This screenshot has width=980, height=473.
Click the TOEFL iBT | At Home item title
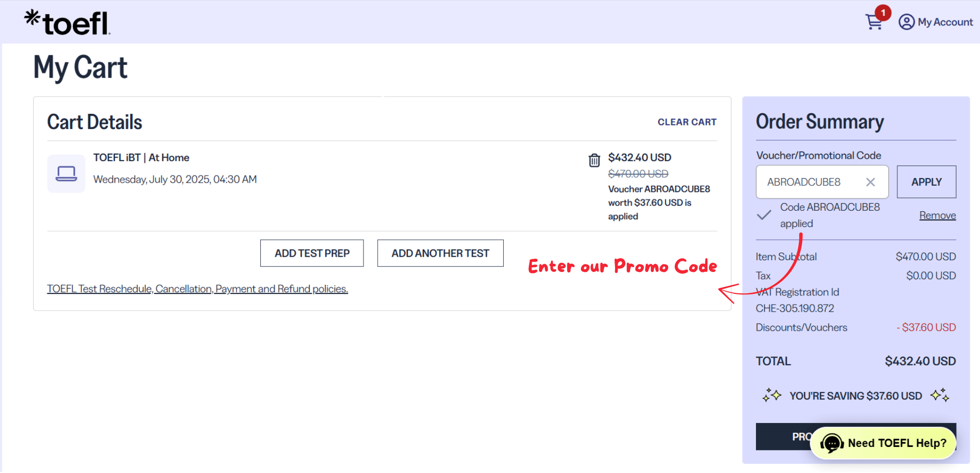tap(141, 158)
